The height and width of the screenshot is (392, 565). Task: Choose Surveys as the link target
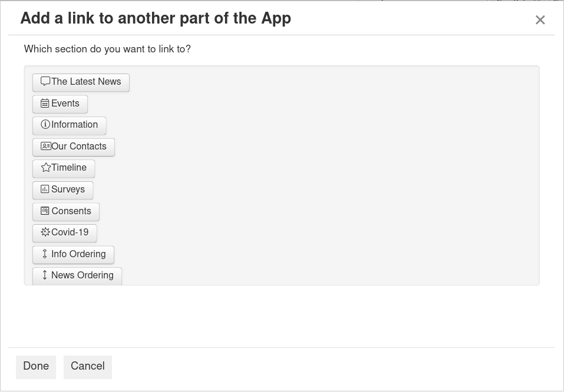point(68,190)
